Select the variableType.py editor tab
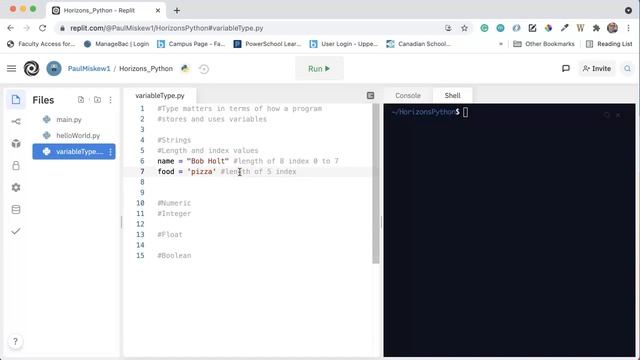The height and width of the screenshot is (360, 640). [160, 96]
